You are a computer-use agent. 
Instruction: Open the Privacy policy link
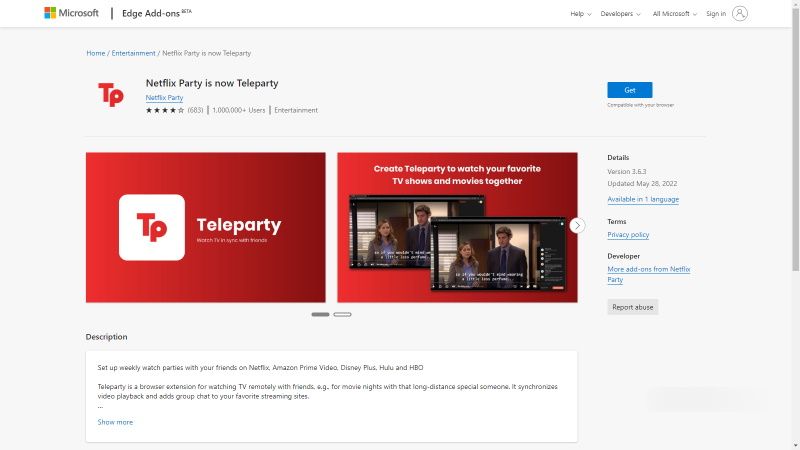(628, 235)
